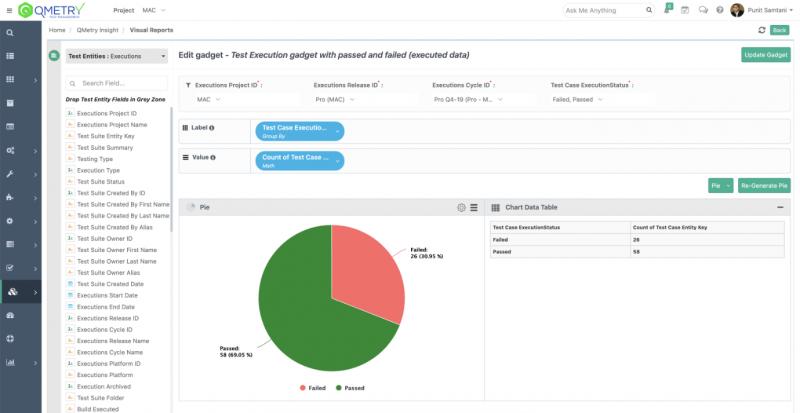Collapse the Chart Data Table panel
800x413 pixels.
tap(780, 207)
